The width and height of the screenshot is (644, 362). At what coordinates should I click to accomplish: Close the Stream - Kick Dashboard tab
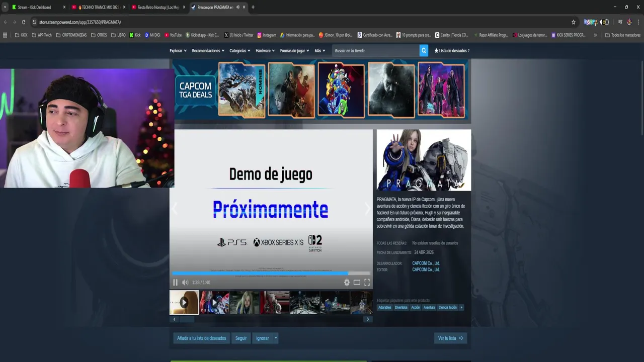pos(64,7)
